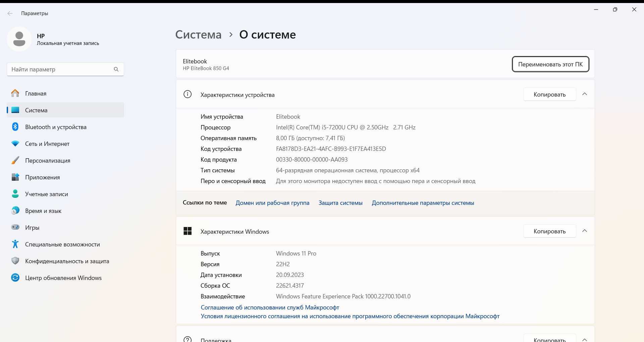Screen dimensions: 644x342
Task: Click the Локальная учетная запись profile text
Action: coord(68,43)
